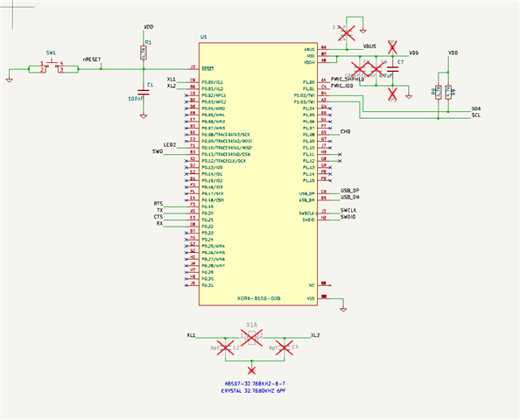Select the LED2 net label
This screenshot has width=520, height=420.
tap(170, 145)
